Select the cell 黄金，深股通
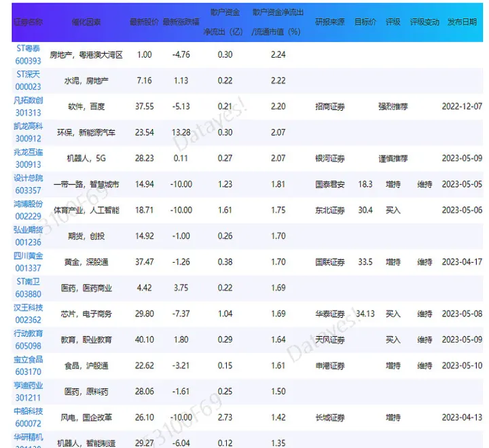Viewport: 489px width, 448px height. (86, 262)
